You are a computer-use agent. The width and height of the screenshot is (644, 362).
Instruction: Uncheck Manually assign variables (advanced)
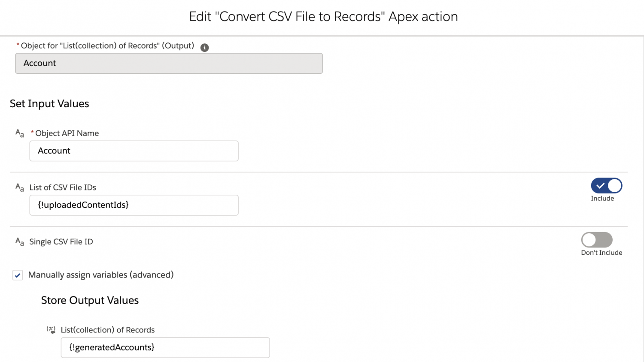point(18,275)
